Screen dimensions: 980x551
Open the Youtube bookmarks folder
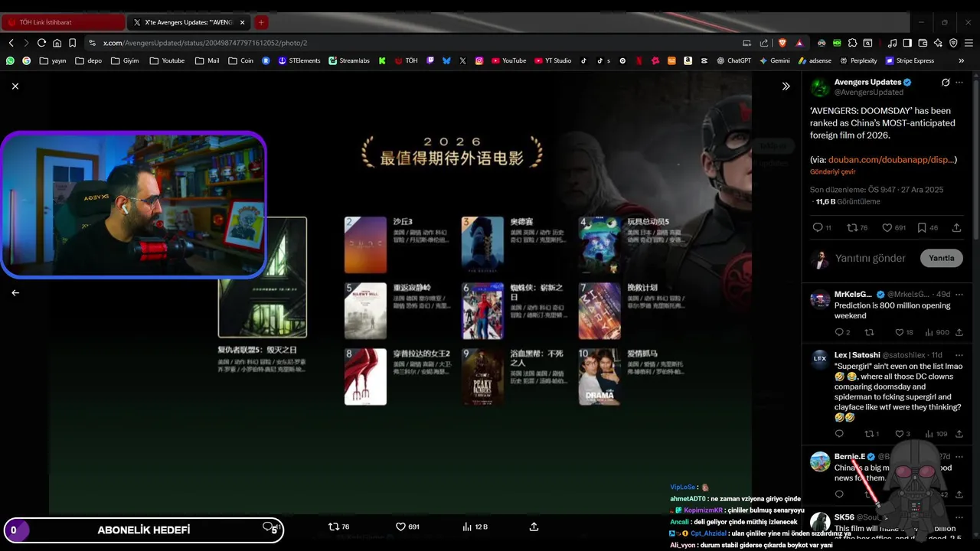tap(167, 60)
